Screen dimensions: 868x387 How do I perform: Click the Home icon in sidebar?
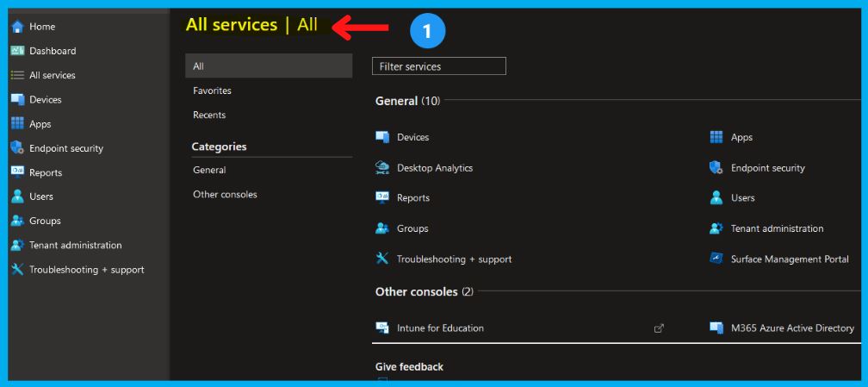(18, 27)
